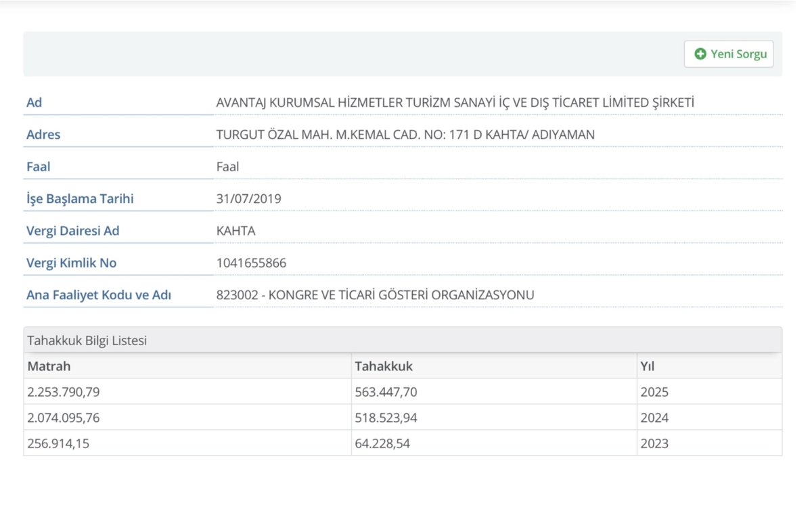Click the green plus icon on Yeni Sorgu
The width and height of the screenshot is (812, 505).
click(x=701, y=54)
